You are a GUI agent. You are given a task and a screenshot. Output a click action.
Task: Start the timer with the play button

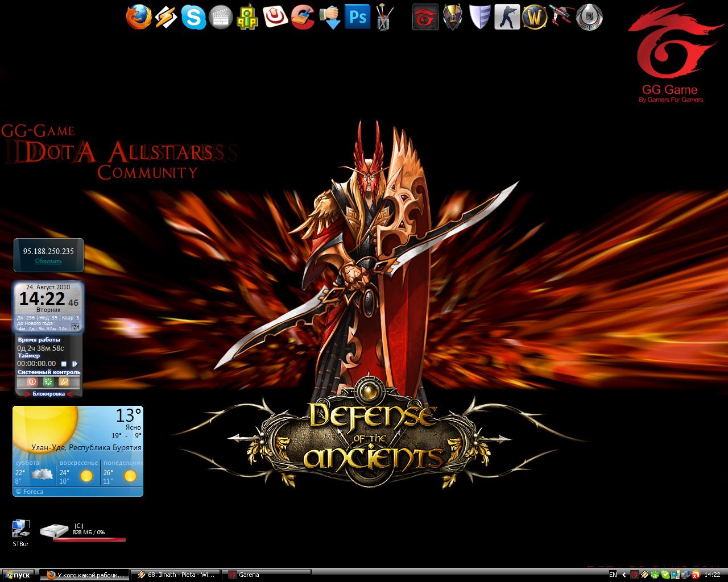[75, 364]
